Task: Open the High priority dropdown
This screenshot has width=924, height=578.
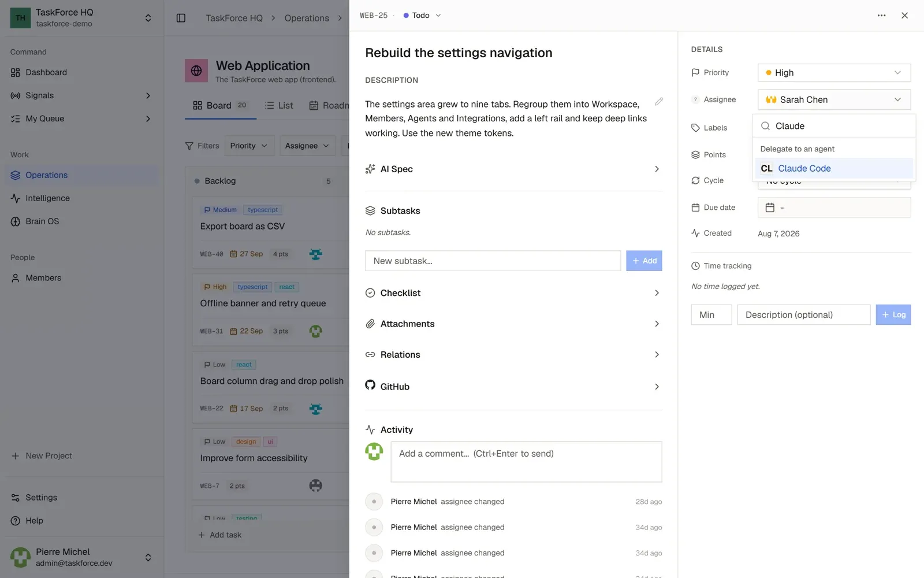Action: tap(834, 73)
